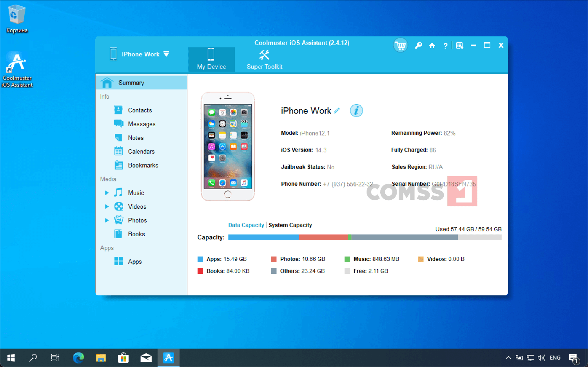The height and width of the screenshot is (367, 588).
Task: Click the capacity usage bar
Action: pos(365,237)
